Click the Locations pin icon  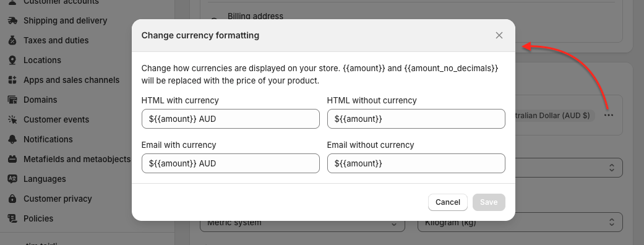[x=12, y=60]
